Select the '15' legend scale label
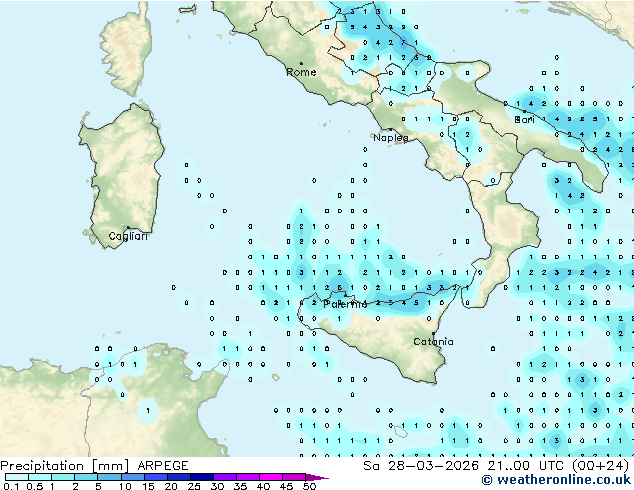 (x=148, y=486)
